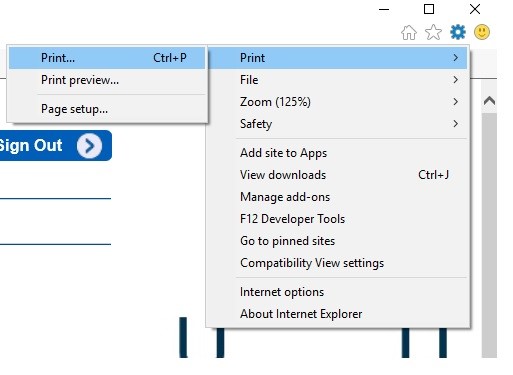513x375 pixels.
Task: Maximize the browser window
Action: [x=429, y=9]
